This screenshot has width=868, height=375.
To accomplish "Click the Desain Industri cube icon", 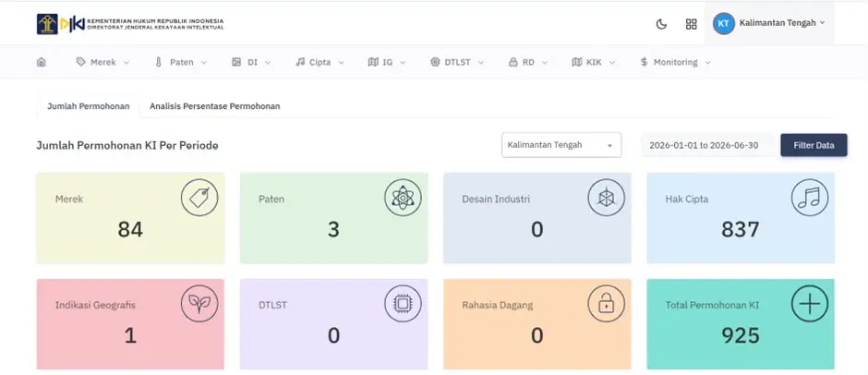I will (x=606, y=197).
